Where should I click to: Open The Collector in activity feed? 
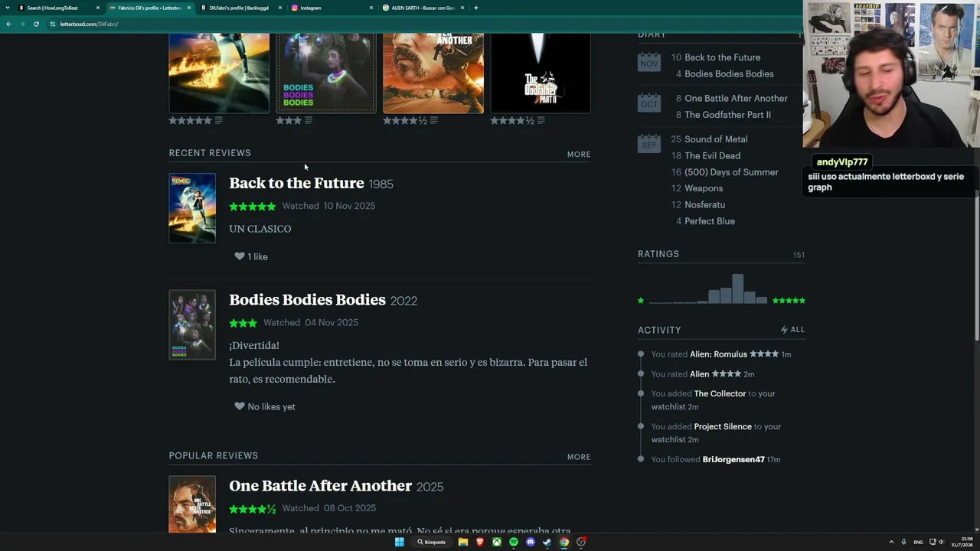click(x=720, y=393)
